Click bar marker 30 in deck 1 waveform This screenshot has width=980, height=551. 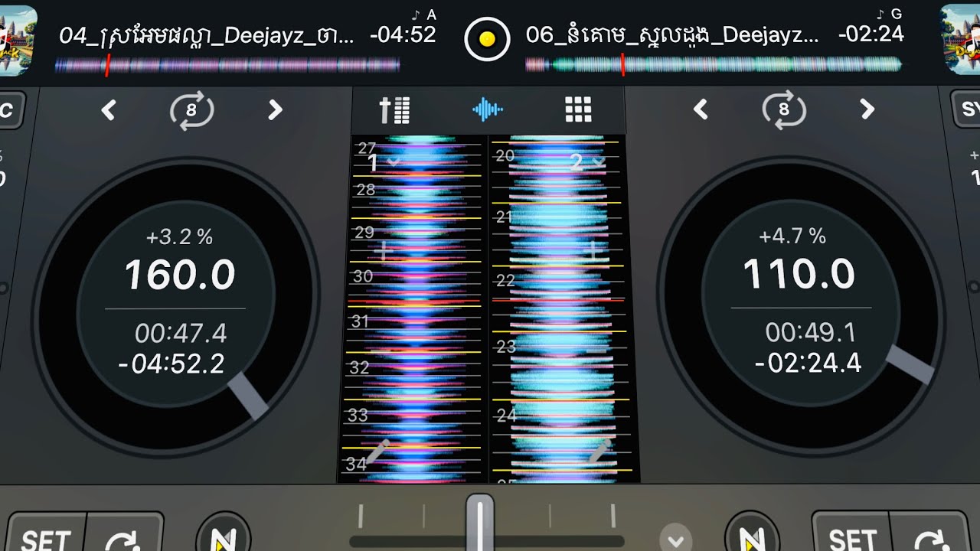click(x=363, y=276)
